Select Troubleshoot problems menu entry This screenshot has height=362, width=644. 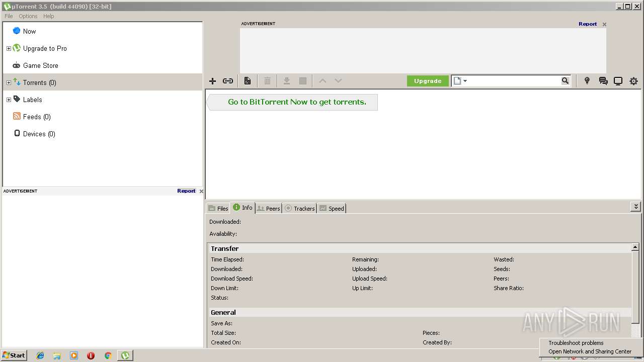point(576,343)
